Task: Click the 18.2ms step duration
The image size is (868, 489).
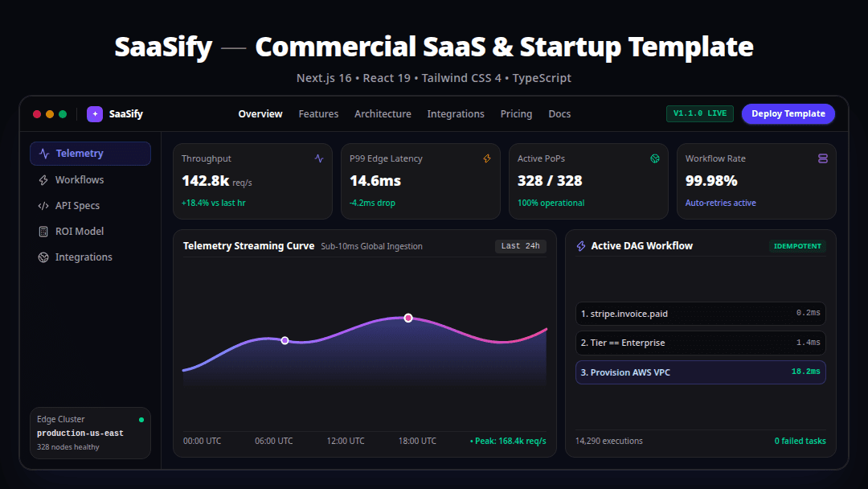Action: coord(805,372)
